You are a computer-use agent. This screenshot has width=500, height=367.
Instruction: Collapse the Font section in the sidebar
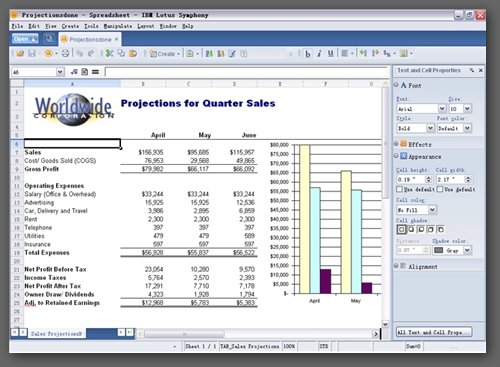coord(396,85)
